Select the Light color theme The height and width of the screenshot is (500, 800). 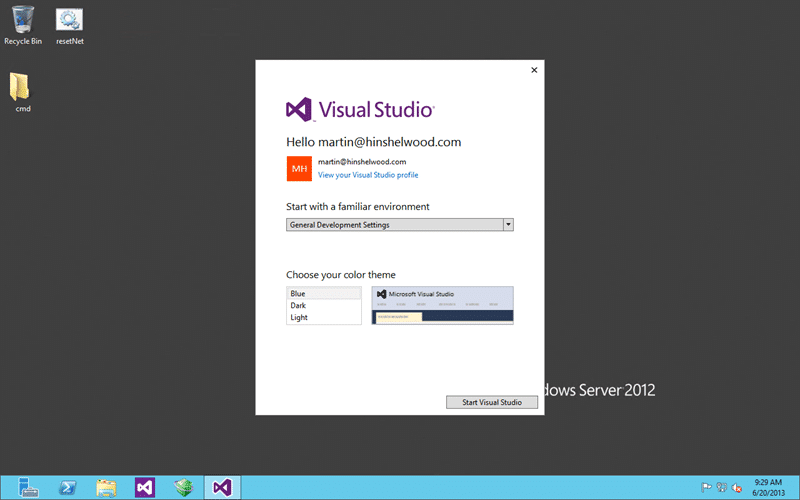point(323,317)
